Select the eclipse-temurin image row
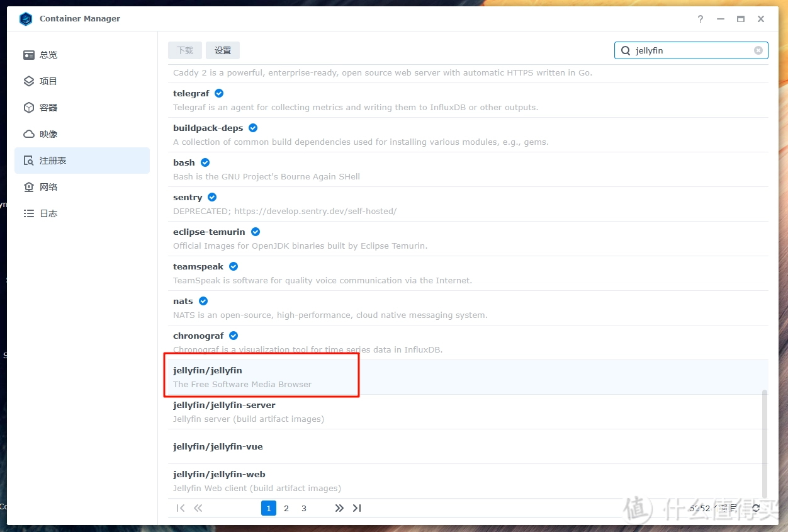Viewport: 788px width, 532px height. point(468,239)
